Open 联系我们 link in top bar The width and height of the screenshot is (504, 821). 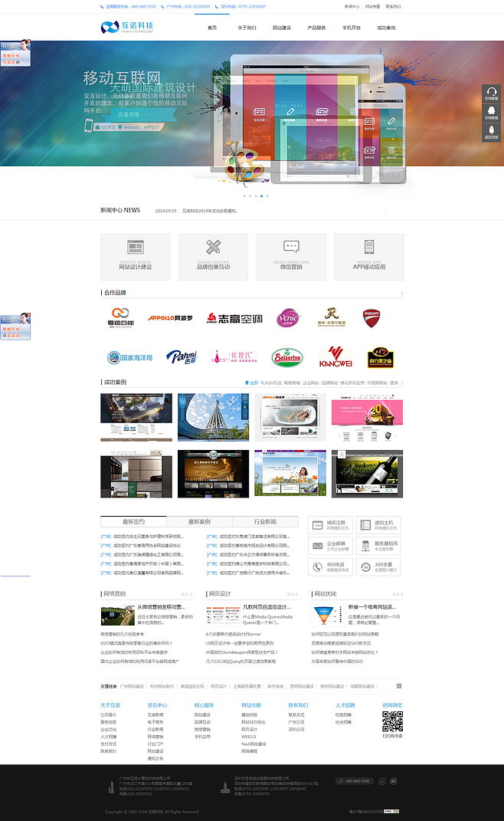393,6
